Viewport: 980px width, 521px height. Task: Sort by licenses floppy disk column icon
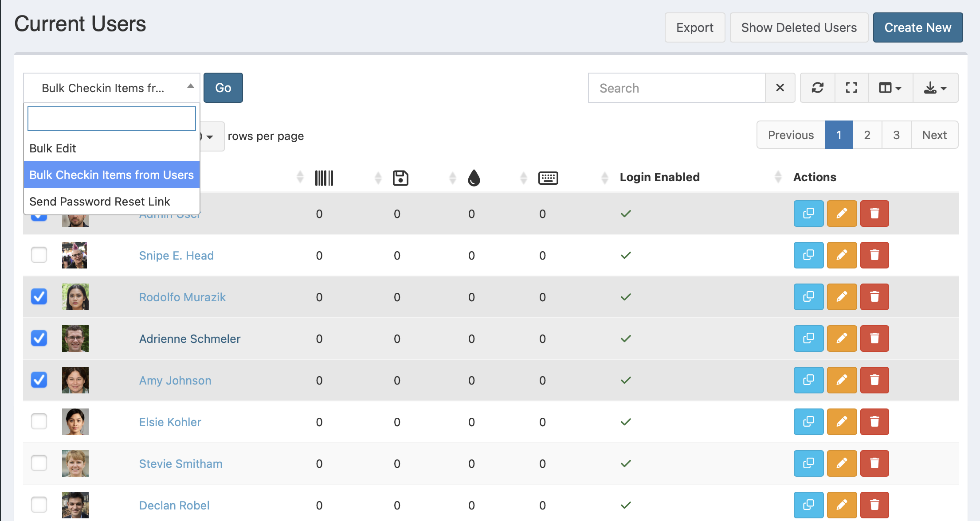(x=400, y=178)
